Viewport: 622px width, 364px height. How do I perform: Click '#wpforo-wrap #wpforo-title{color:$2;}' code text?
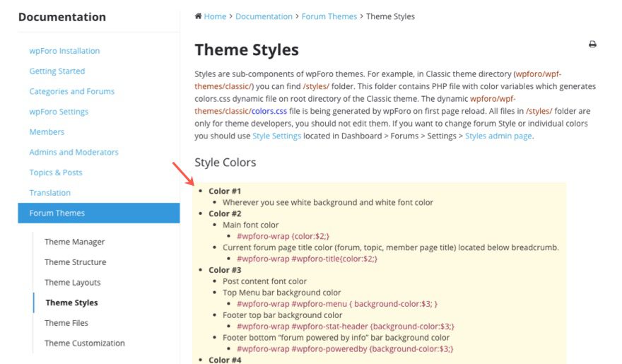coord(307,259)
